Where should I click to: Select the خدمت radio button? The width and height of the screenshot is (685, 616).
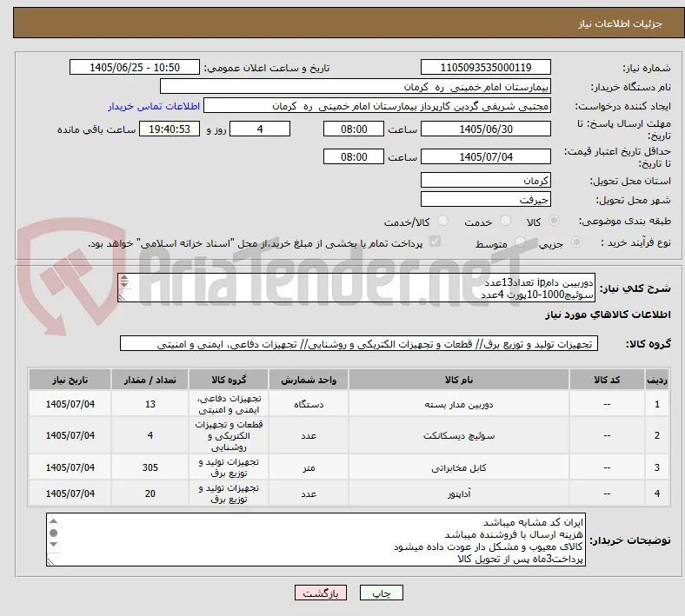505,221
